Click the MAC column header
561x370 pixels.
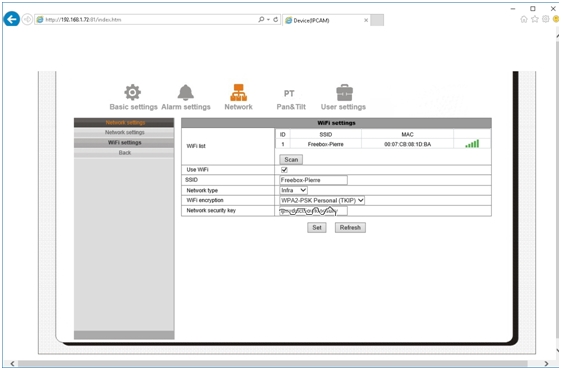[x=408, y=135]
